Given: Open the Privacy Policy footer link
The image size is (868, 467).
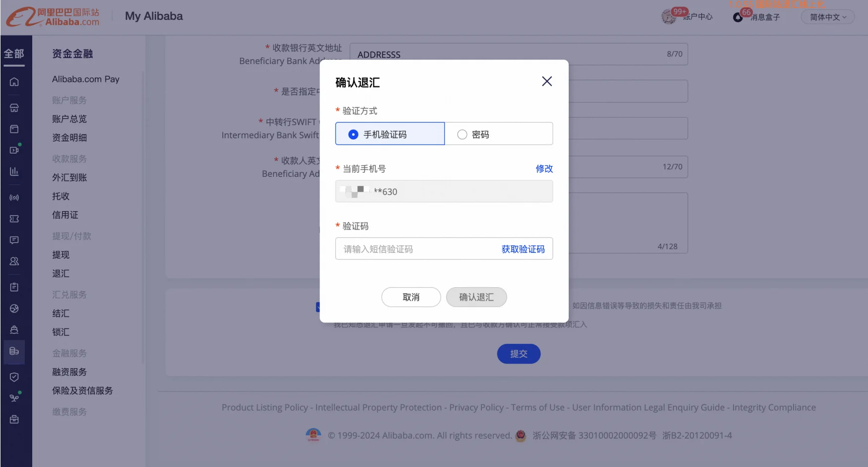Looking at the screenshot, I should (x=476, y=407).
